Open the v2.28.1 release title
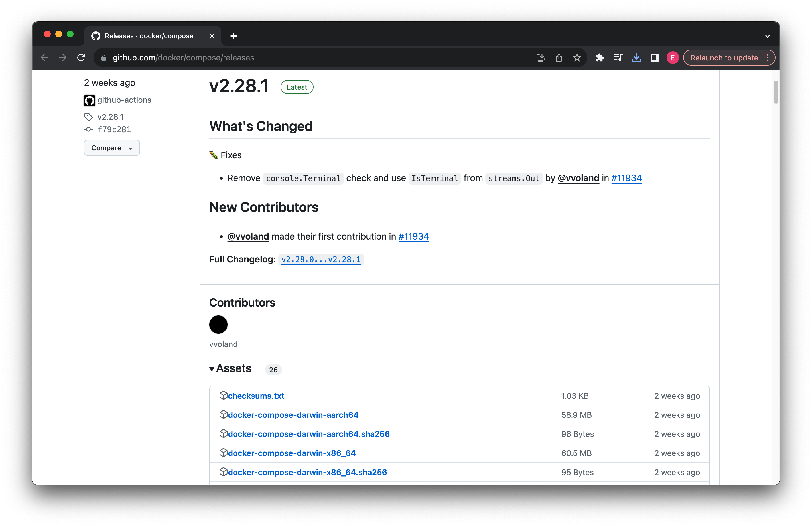 [239, 86]
